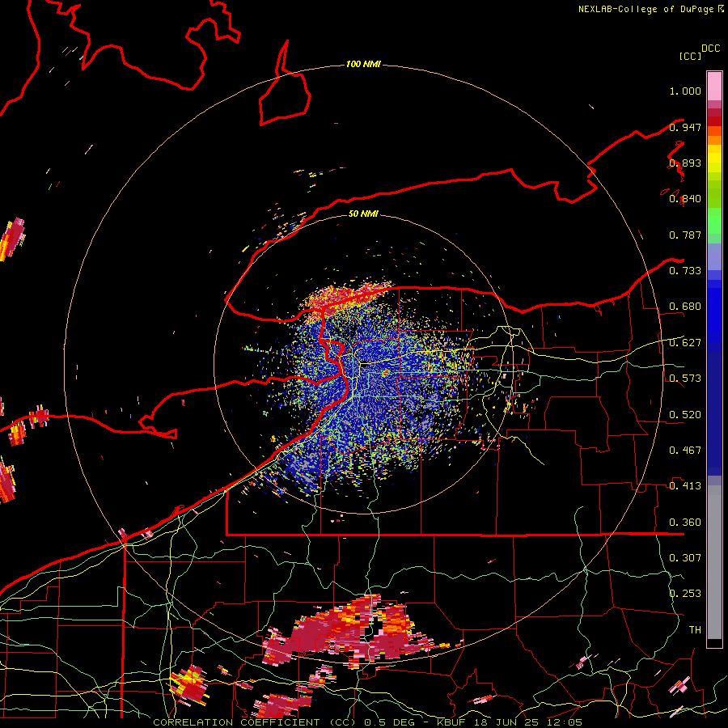
Task: Click the 0.787 legend value
Action: 685,235
